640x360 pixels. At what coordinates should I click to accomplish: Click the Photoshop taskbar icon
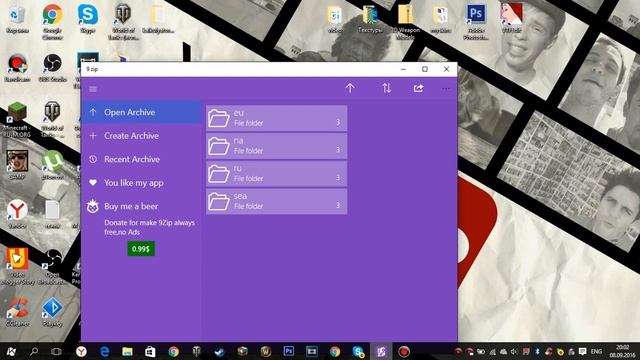[289, 351]
